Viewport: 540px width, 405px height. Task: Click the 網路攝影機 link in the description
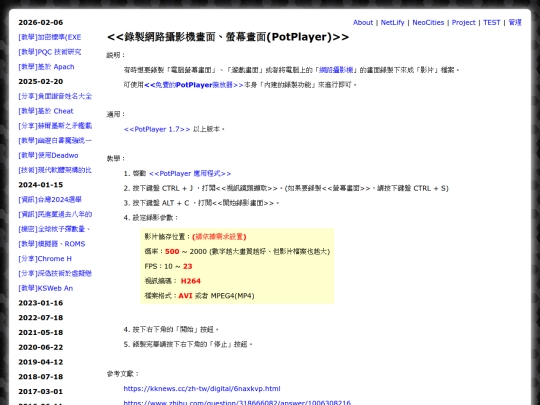click(336, 70)
